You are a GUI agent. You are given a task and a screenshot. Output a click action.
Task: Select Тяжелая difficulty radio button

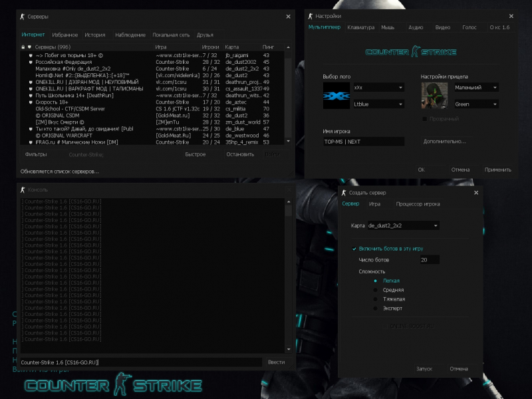[x=375, y=299]
